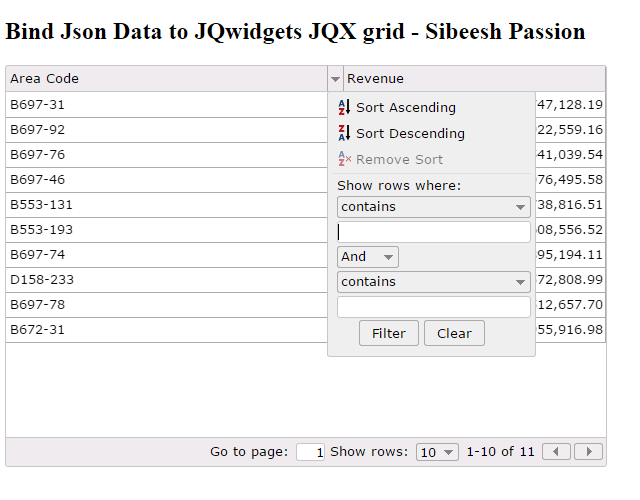
Task: Click the revenue cell ending 47,128.19
Action: tap(570, 105)
